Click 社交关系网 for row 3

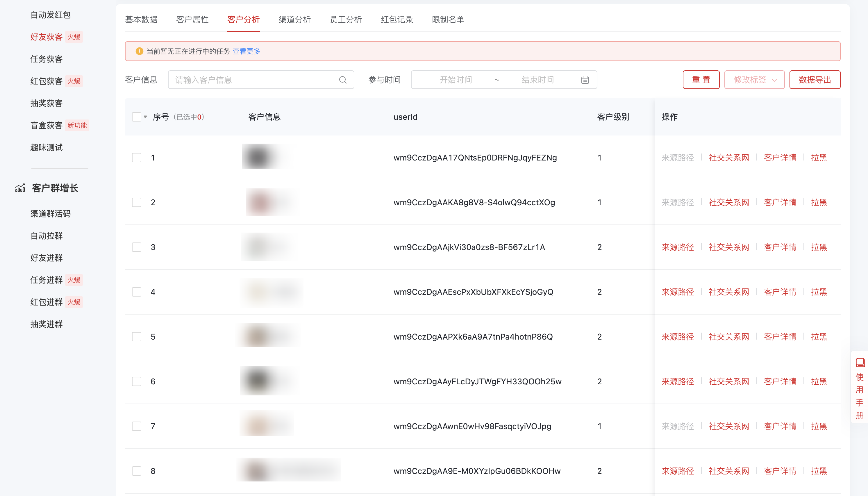[728, 247]
